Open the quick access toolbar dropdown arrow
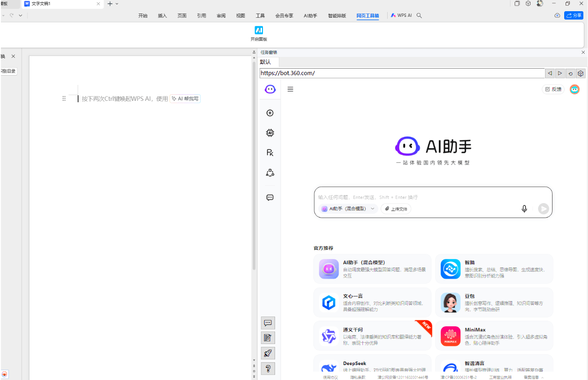The image size is (588, 380). coord(21,15)
